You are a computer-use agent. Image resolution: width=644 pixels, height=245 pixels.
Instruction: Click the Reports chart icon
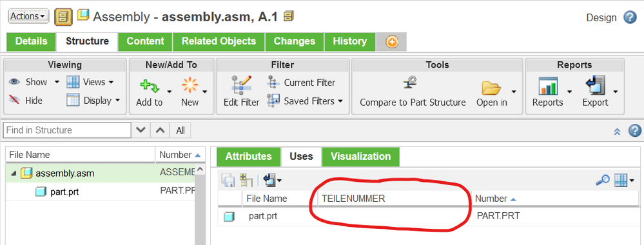pos(548,86)
